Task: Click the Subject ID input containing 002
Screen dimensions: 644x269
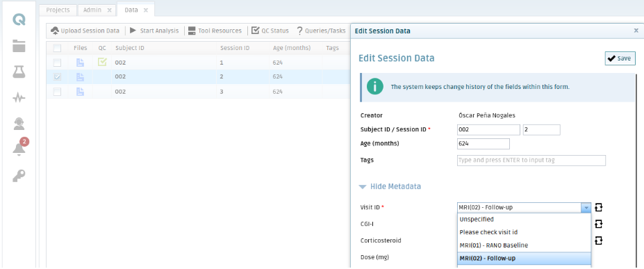Action: (489, 130)
